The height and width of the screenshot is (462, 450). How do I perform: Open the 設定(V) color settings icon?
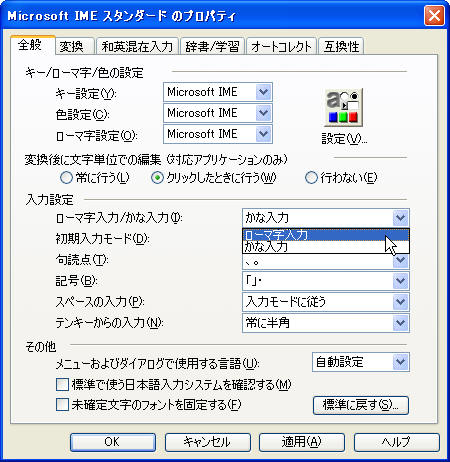click(343, 108)
